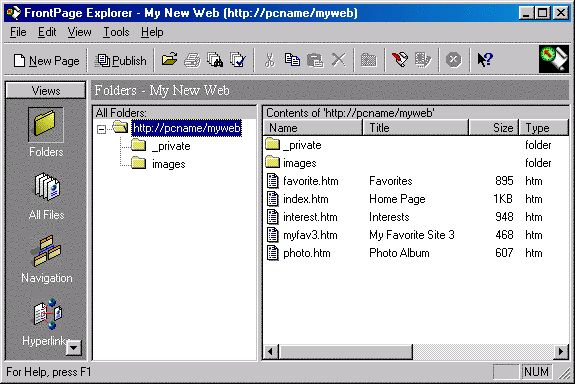
Task: Switch to All Files view
Action: click(46, 196)
